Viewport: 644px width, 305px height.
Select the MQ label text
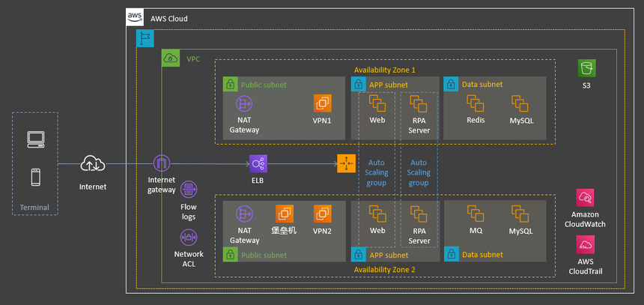(476, 231)
